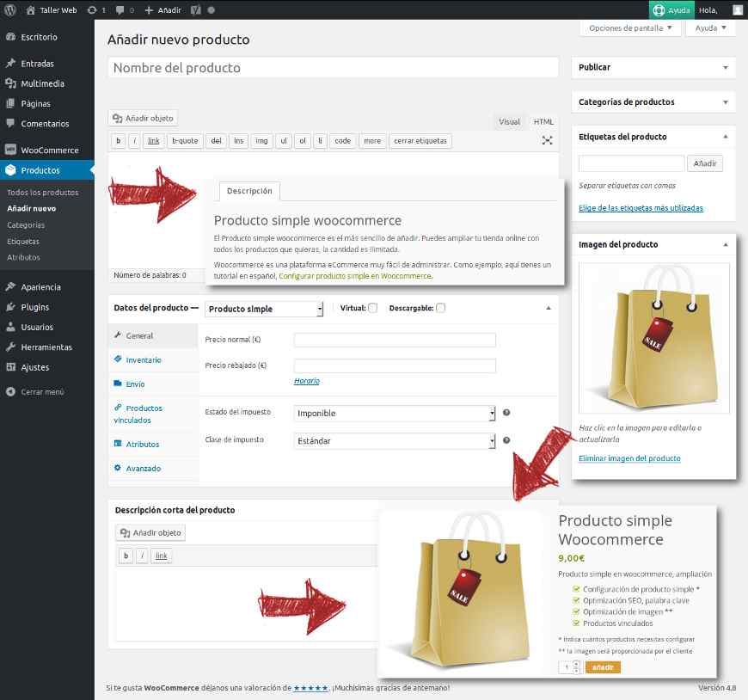This screenshot has width=748, height=700.
Task: Click the Precio normal (€) field
Action: 395,340
